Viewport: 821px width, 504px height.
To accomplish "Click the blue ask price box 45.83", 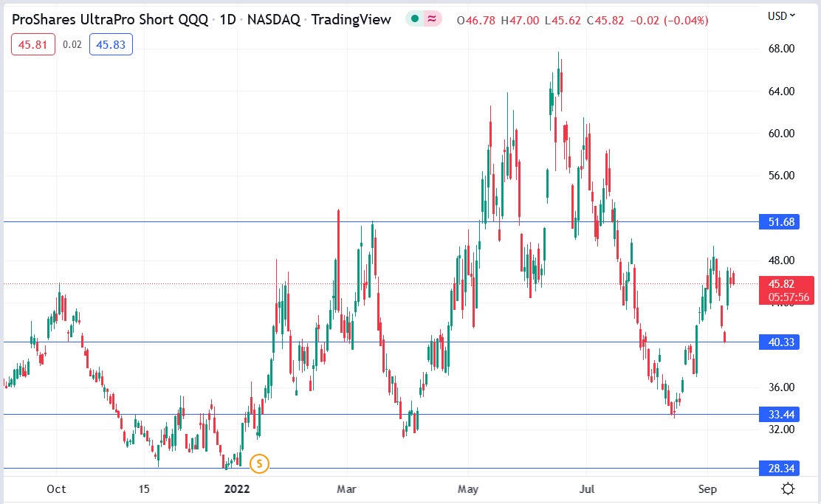I will click(x=111, y=44).
